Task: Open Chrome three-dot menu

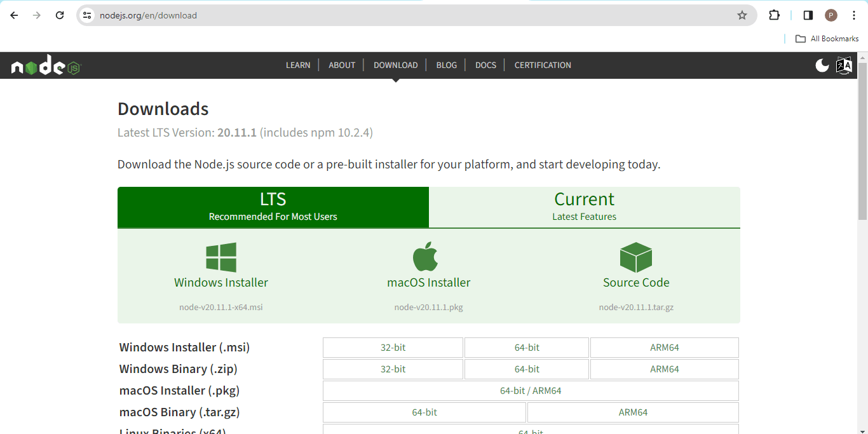Action: click(x=854, y=15)
